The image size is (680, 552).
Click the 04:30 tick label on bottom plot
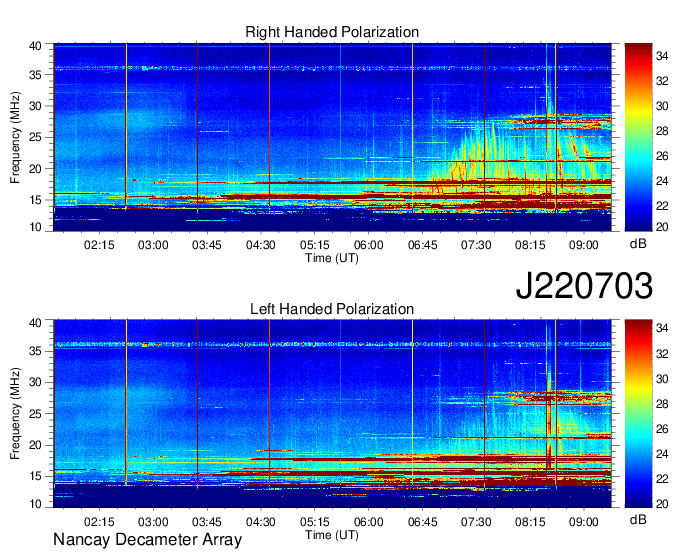261,522
